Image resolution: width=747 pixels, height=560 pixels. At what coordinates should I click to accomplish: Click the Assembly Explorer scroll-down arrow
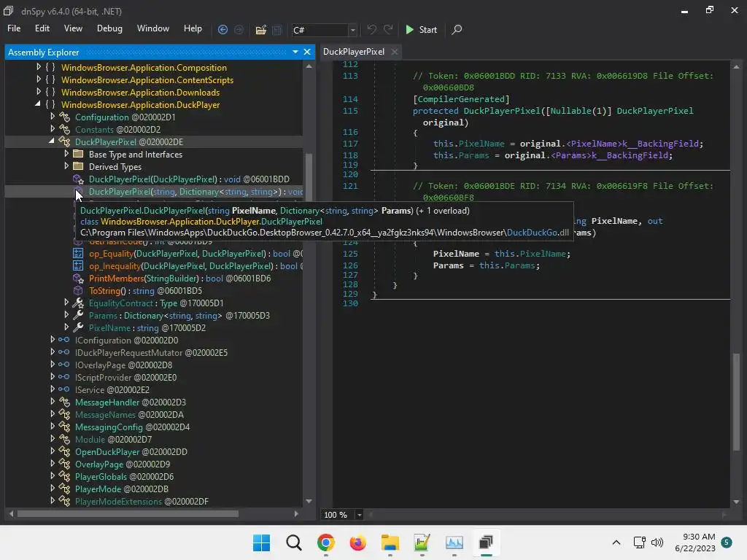[x=309, y=501]
